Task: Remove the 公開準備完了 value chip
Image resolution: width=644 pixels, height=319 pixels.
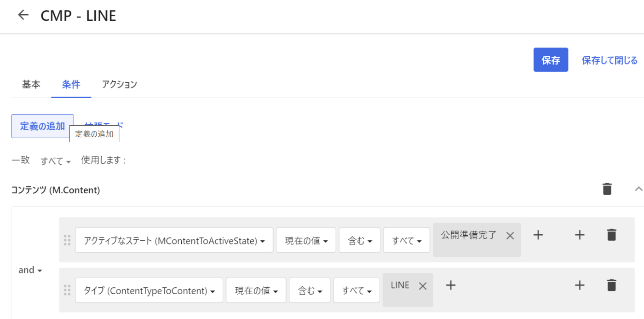Action: 510,236
